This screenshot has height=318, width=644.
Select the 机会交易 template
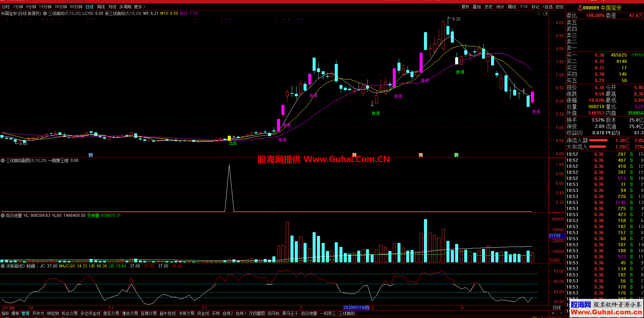[69, 313]
